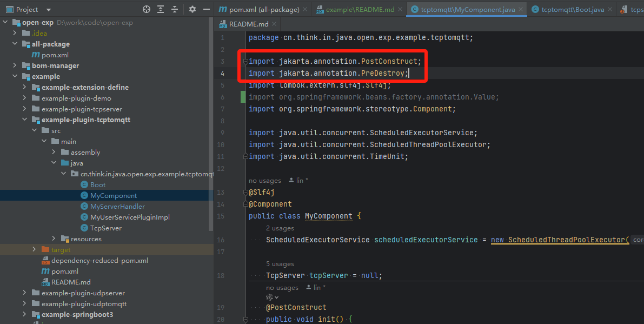644x324 pixels.
Task: Click MyComponent class name on line 15
Action: click(329, 216)
